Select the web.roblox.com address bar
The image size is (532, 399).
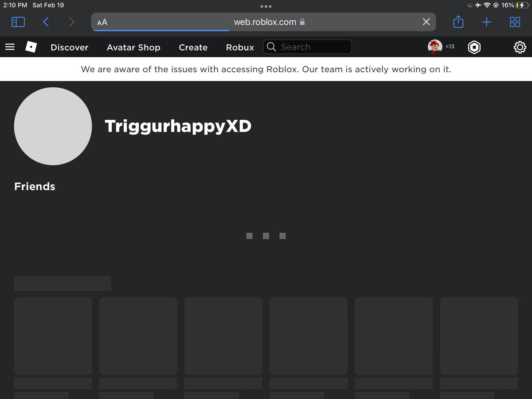click(264, 22)
